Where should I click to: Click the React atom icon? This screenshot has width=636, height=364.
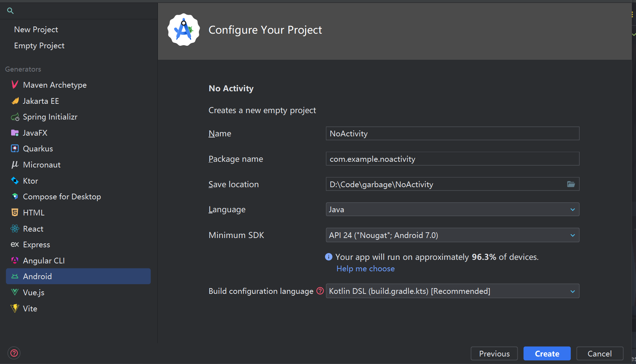click(15, 229)
